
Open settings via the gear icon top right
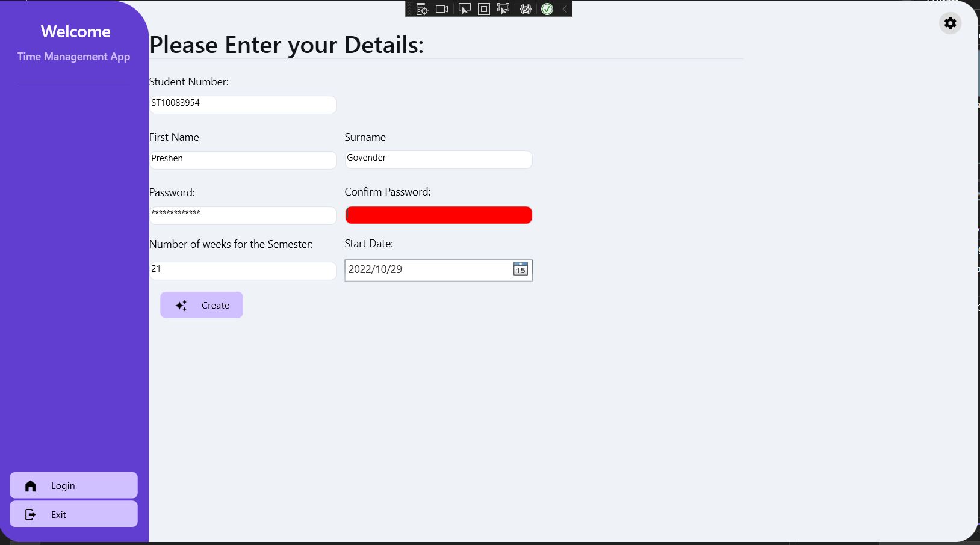click(950, 23)
